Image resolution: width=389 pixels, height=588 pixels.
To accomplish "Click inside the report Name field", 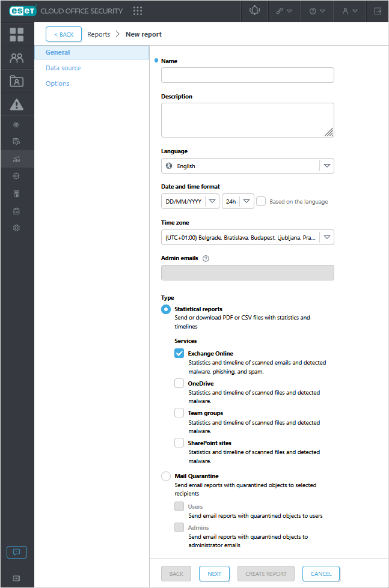I will coord(247,75).
